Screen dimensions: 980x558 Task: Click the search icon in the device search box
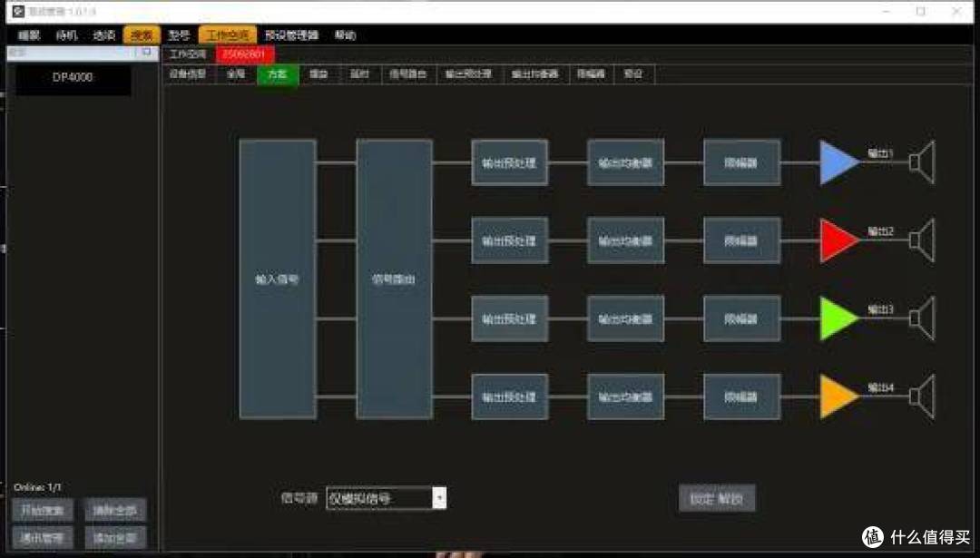(x=146, y=53)
